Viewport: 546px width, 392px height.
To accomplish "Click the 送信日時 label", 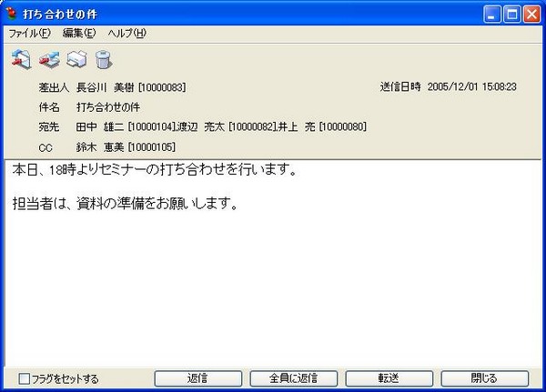I will coord(400,86).
